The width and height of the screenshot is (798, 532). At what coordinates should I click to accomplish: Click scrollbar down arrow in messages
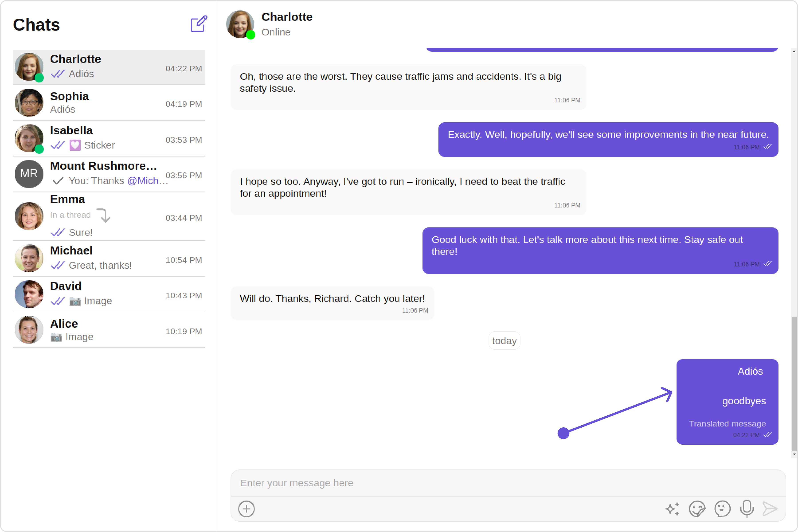tap(794, 454)
